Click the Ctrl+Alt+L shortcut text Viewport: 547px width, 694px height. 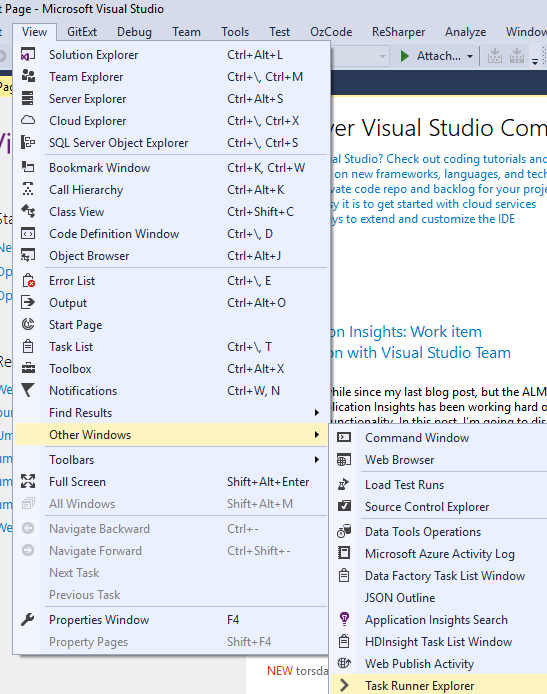255,55
